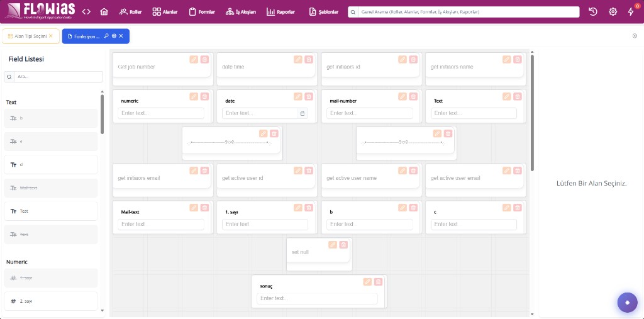Click the Field Listesi search input
This screenshot has width=644, height=319.
58,77
